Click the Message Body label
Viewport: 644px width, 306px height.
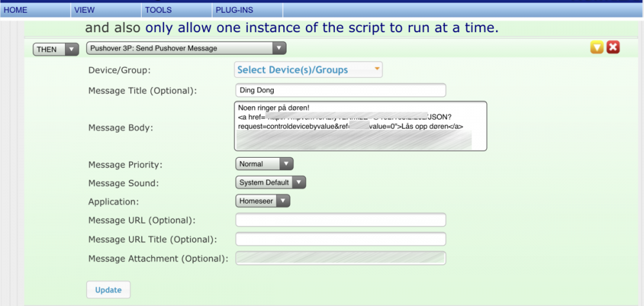(120, 128)
